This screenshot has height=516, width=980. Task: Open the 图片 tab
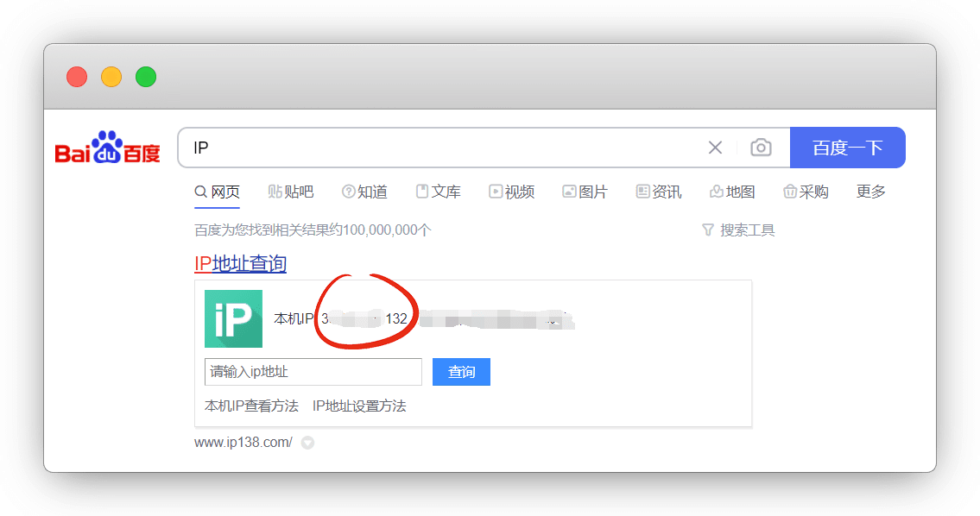[585, 192]
